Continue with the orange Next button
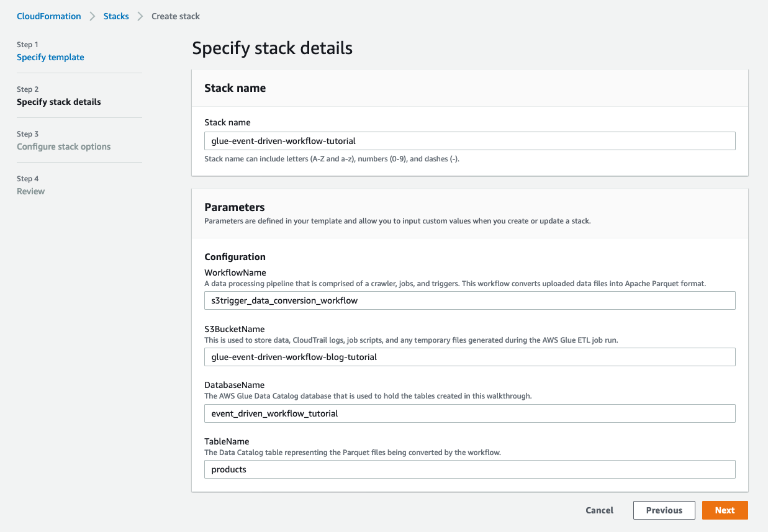Image resolution: width=768 pixels, height=532 pixels. point(725,510)
